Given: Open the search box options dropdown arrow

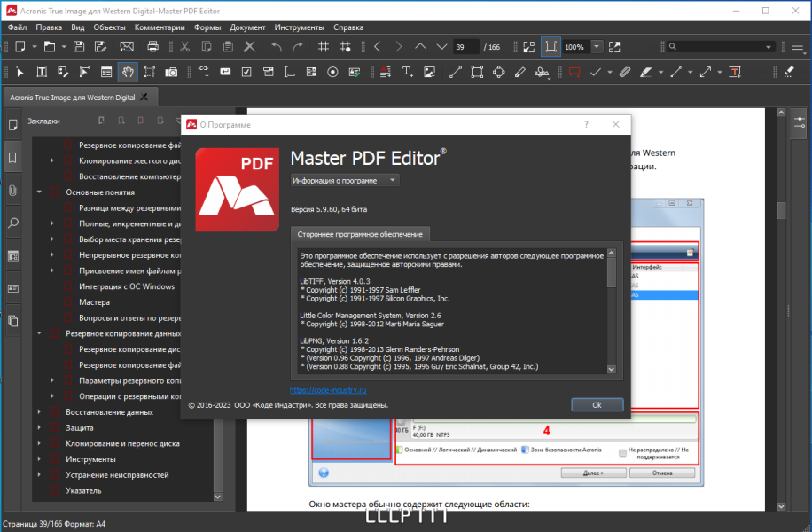Looking at the screenshot, I should point(769,47).
